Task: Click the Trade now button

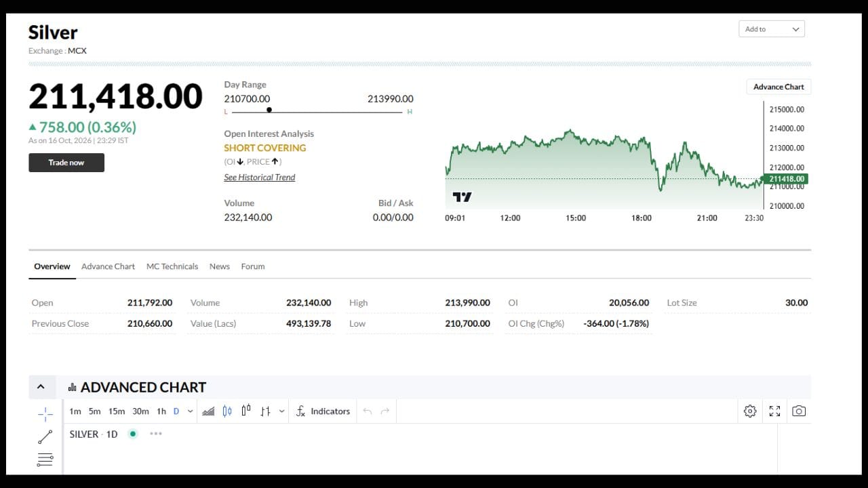Action: (66, 163)
